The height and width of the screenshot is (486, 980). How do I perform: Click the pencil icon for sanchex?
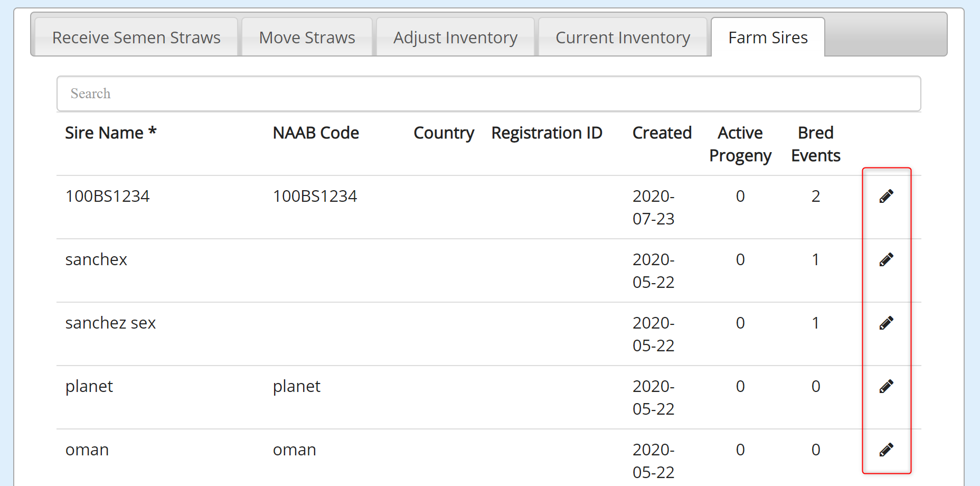(886, 259)
